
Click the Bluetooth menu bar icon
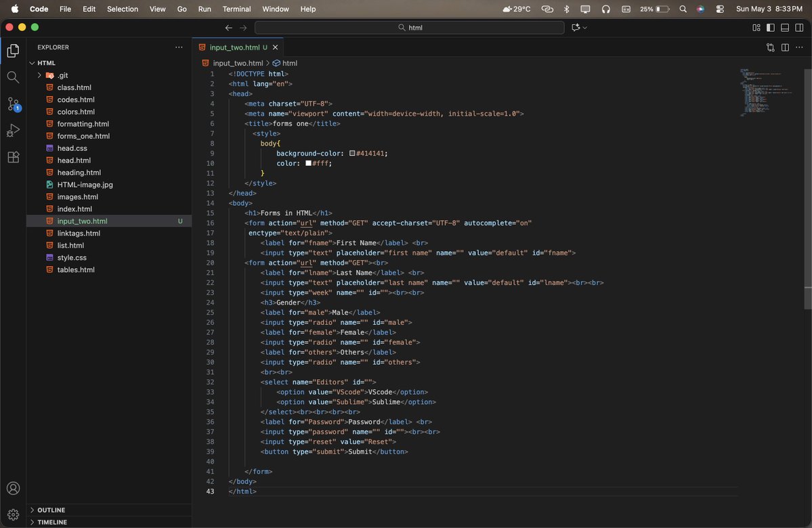[567, 9]
